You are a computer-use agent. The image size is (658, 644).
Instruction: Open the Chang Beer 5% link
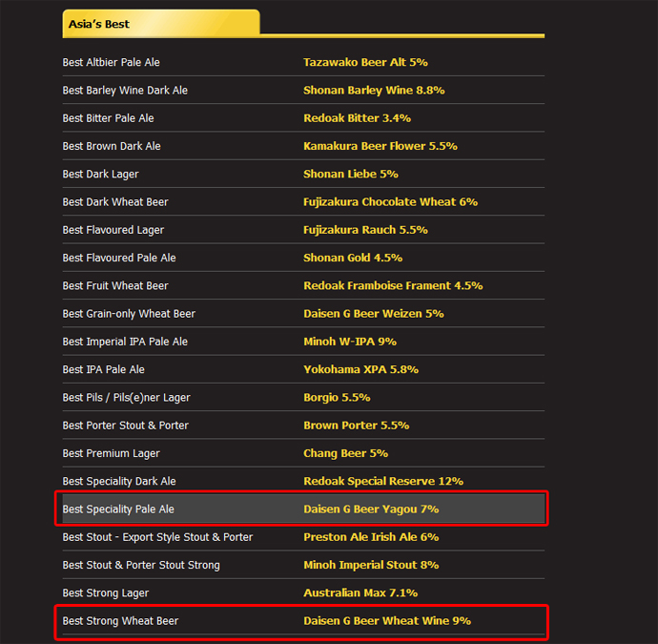pos(346,453)
